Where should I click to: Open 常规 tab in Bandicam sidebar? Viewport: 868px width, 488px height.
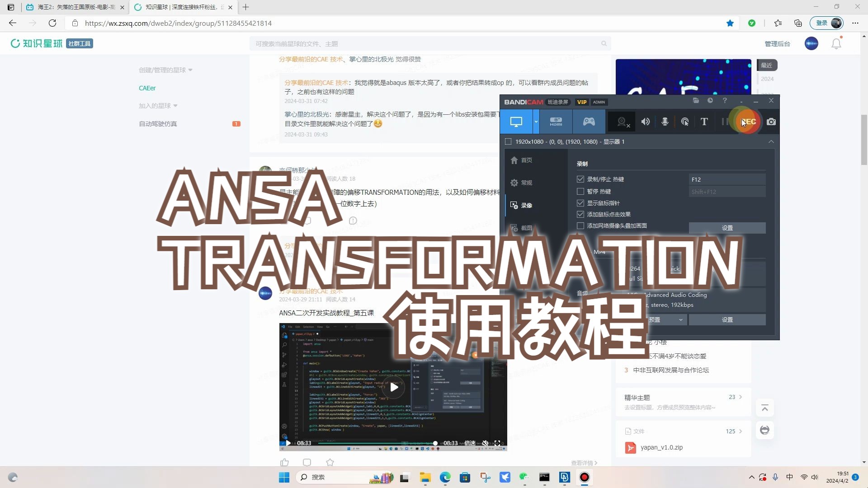526,183
